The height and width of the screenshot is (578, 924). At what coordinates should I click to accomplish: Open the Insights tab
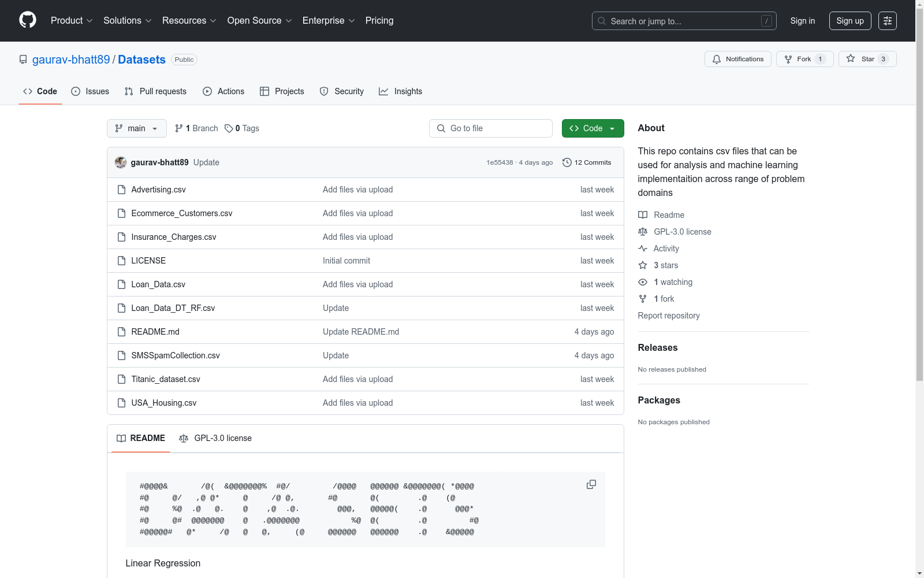(x=401, y=91)
